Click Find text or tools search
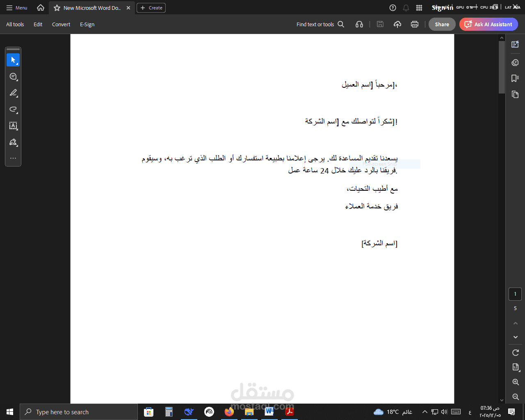The width and height of the screenshot is (525, 420). tap(320, 24)
